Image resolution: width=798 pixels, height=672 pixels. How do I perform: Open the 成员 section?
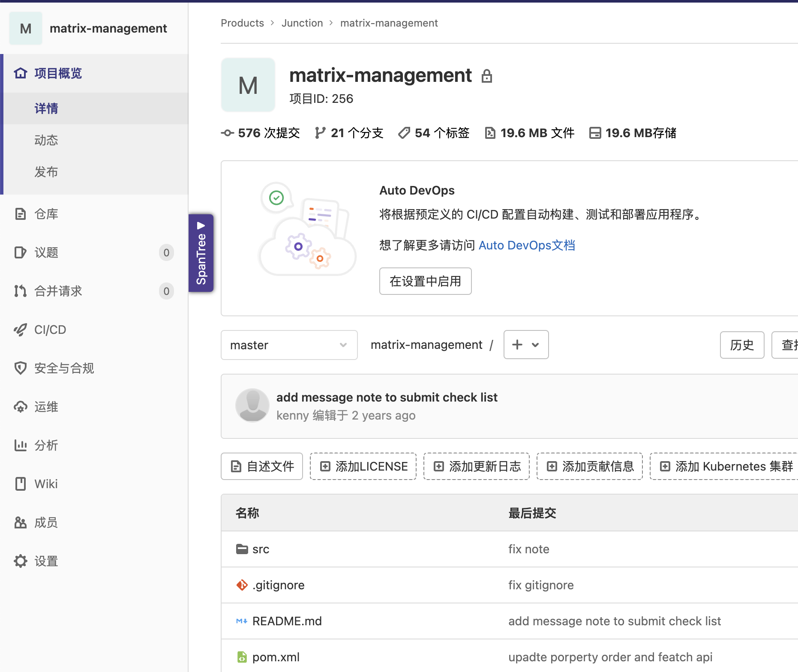click(46, 522)
